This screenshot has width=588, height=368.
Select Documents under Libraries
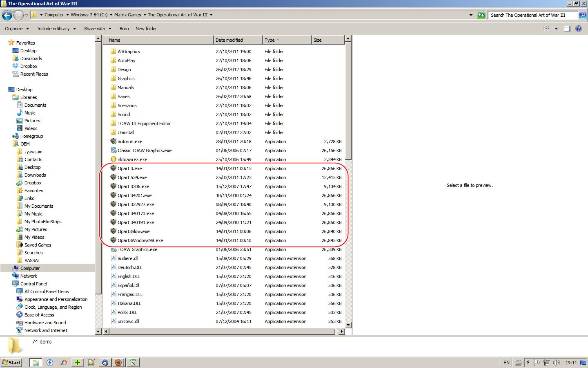tap(36, 105)
